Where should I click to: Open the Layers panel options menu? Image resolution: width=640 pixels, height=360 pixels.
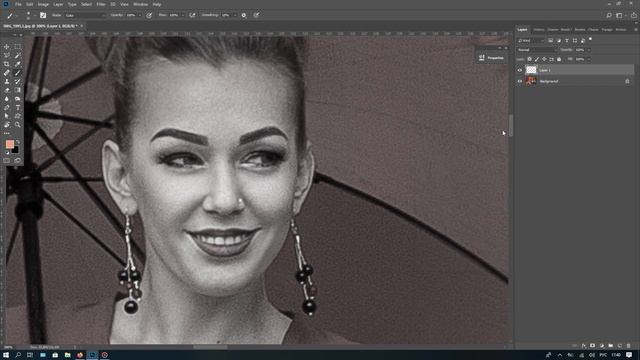point(636,30)
